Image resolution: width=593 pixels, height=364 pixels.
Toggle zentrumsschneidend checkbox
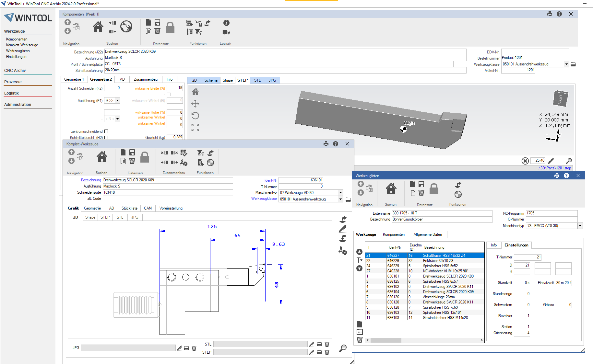106,131
